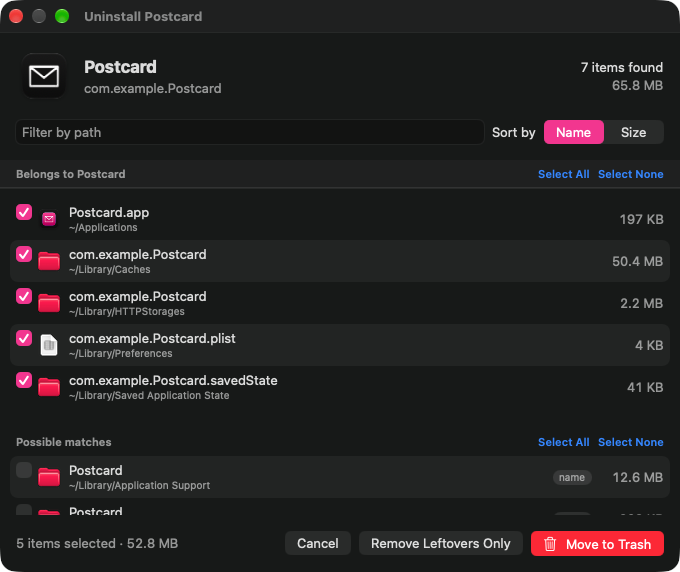Click the ~/Library/Caches path text
680x572 pixels.
click(x=110, y=269)
